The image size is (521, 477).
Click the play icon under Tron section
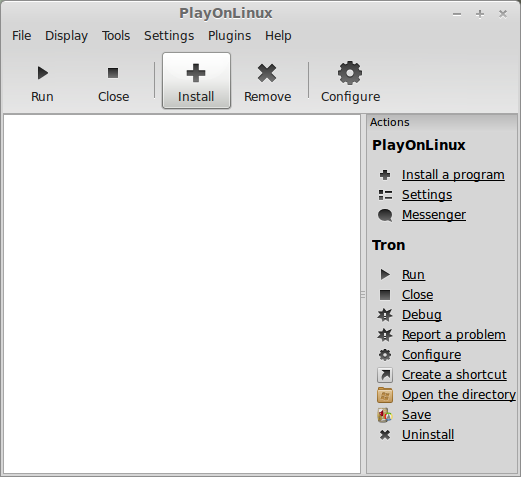click(x=385, y=274)
